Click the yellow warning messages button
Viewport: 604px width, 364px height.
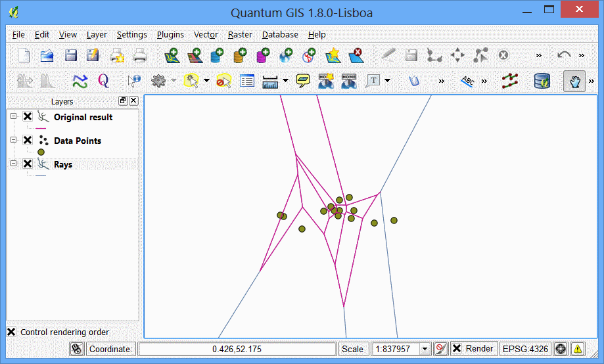(x=578, y=349)
